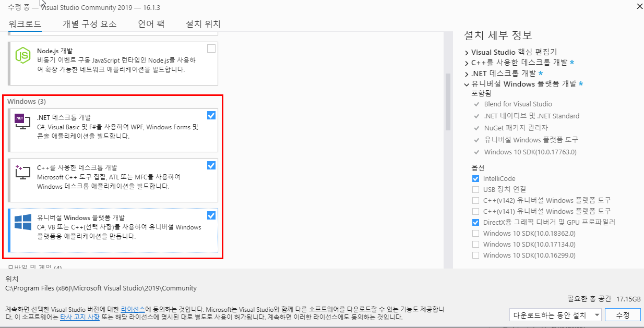Switch to the 개별 구성 요소 tab
Image resolution: width=644 pixels, height=328 pixels.
pyautogui.click(x=89, y=24)
